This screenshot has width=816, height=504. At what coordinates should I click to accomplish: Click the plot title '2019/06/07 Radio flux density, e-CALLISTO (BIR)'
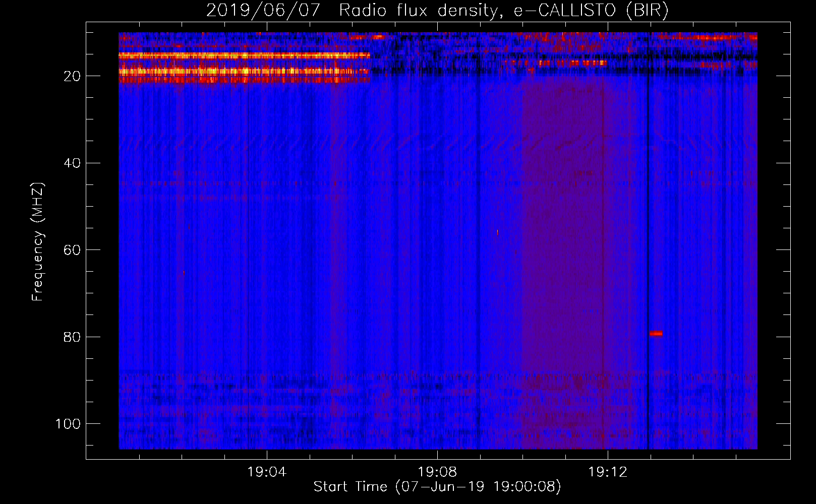[x=437, y=10]
